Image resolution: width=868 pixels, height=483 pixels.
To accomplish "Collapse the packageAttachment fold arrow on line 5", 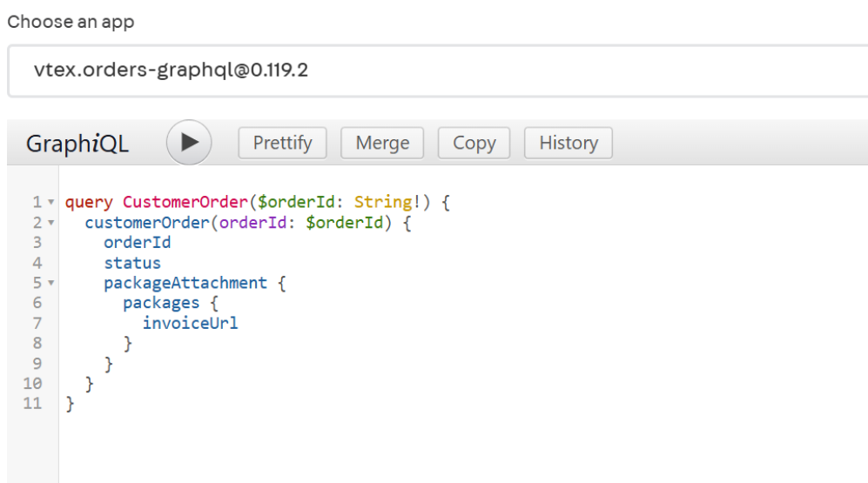I will tap(50, 283).
